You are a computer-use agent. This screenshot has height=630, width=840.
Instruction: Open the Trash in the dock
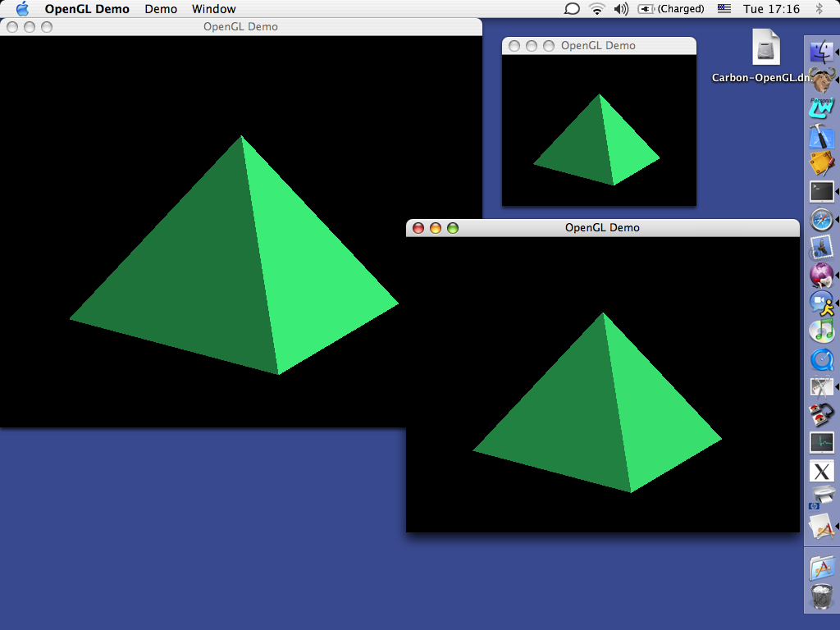(821, 596)
